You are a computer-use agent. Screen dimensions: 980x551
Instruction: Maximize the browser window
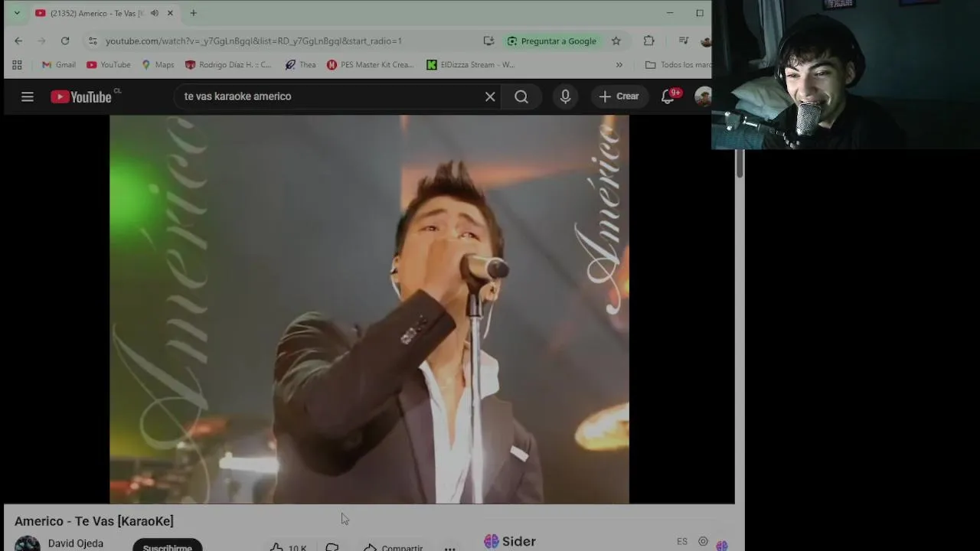700,13
